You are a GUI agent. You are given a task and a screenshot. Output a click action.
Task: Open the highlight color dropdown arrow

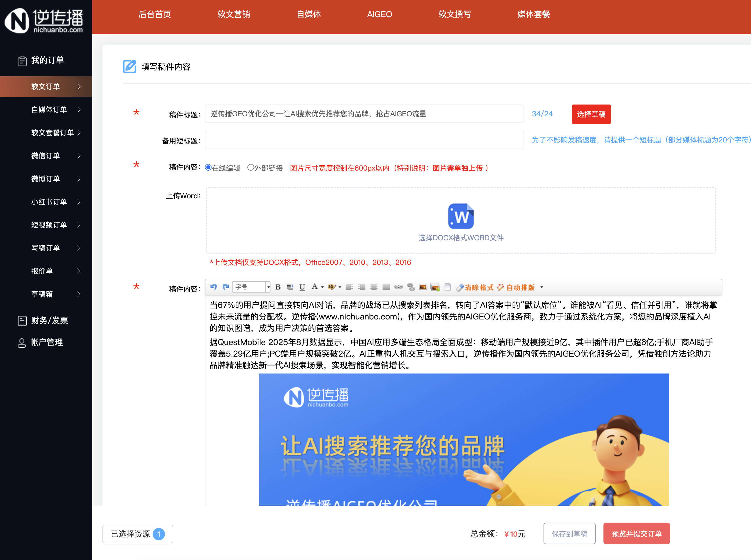pyautogui.click(x=340, y=287)
